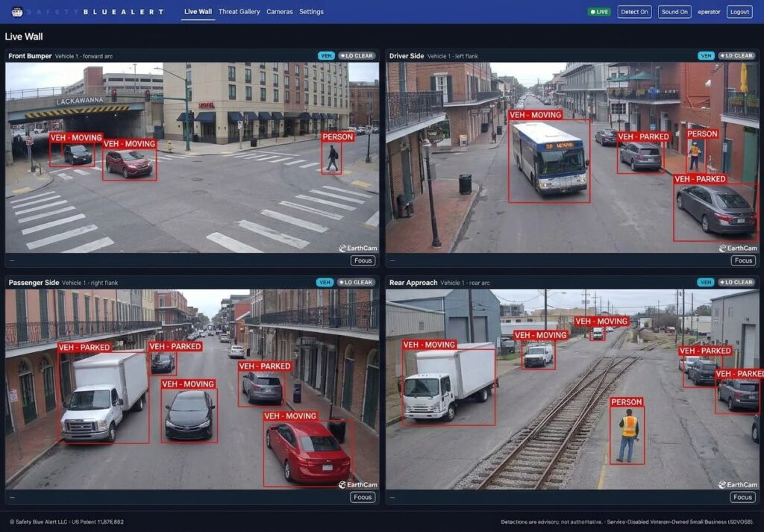The image size is (764, 532).
Task: Select the Driver Side camera feed
Action: [x=572, y=157]
